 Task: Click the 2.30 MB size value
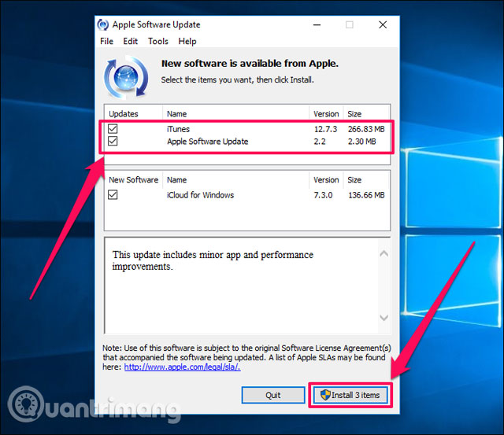pos(362,142)
